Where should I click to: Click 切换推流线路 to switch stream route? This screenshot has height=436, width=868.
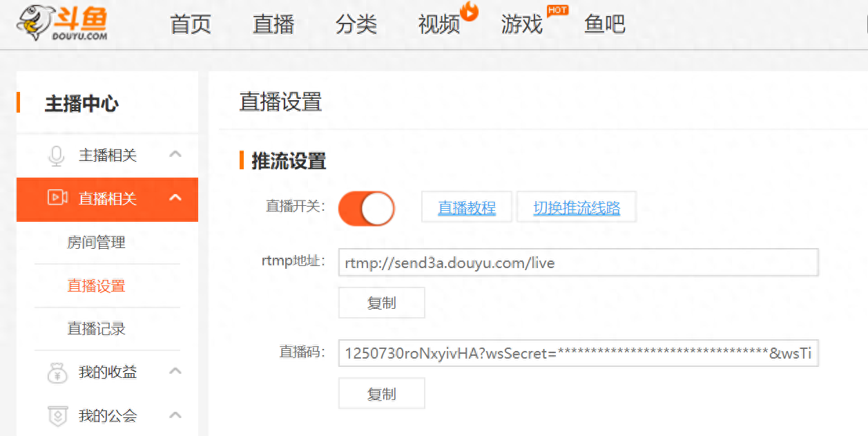pyautogui.click(x=576, y=207)
